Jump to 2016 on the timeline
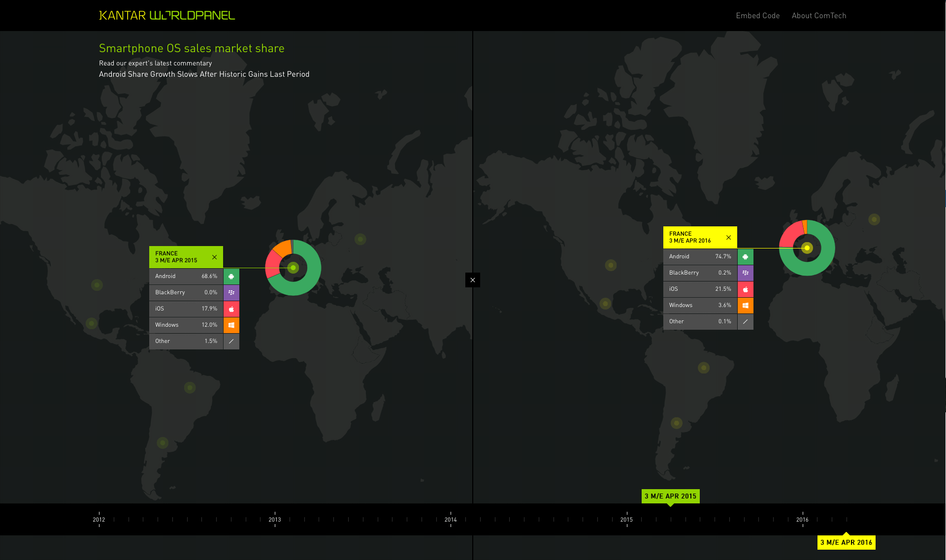The width and height of the screenshot is (946, 560). tap(802, 520)
